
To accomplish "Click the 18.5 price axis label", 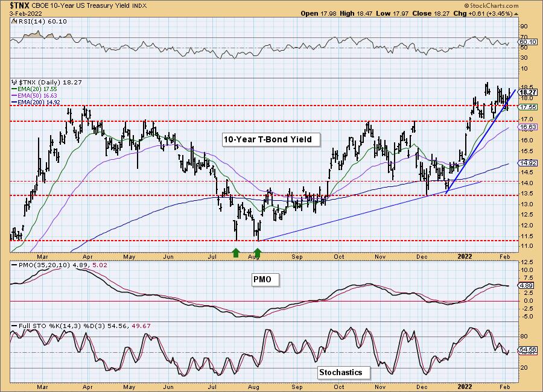I will tap(527, 87).
